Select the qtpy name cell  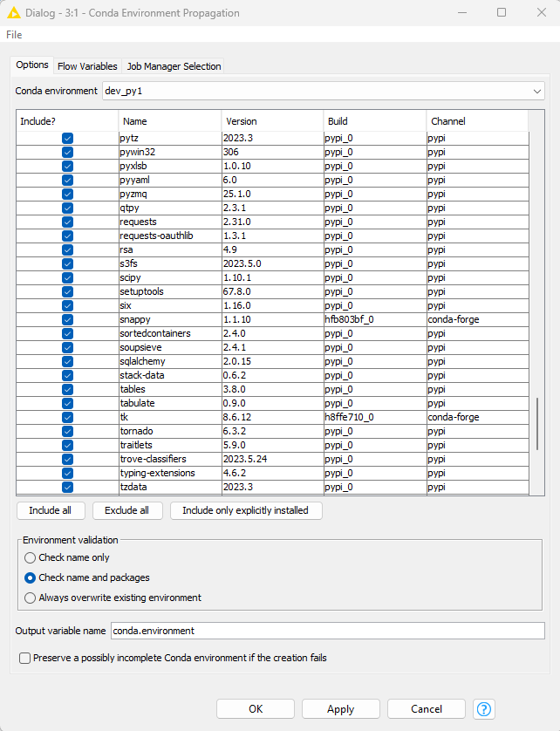point(170,208)
